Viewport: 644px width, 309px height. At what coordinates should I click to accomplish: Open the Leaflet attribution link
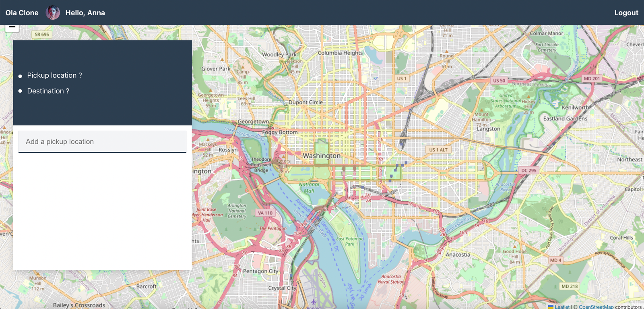click(562, 307)
